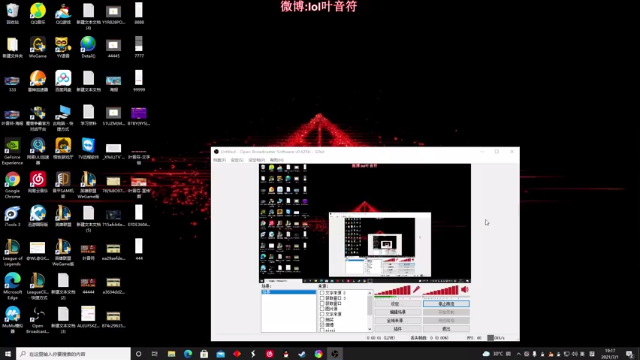Mute desktop audio via the red speaker icon in OBS
The width and height of the screenshot is (640, 360).
point(465,289)
